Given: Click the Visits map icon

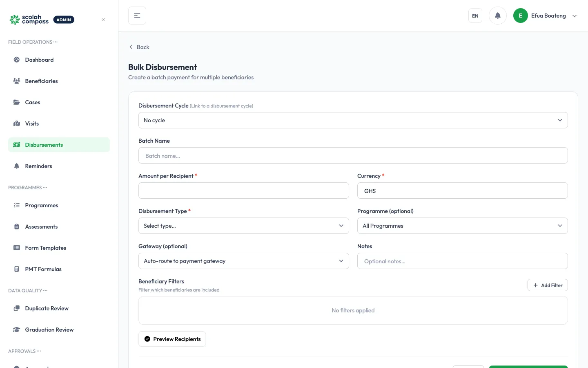Looking at the screenshot, I should pyautogui.click(x=17, y=123).
